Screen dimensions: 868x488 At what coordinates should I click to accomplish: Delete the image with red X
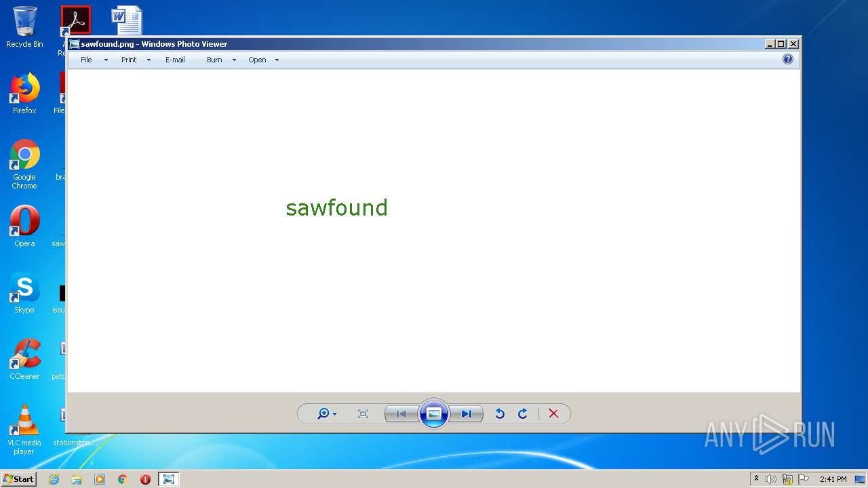pyautogui.click(x=553, y=413)
